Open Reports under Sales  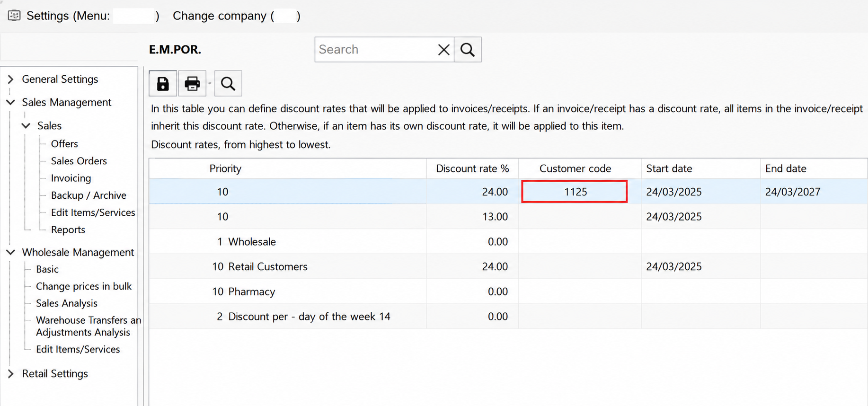(68, 229)
